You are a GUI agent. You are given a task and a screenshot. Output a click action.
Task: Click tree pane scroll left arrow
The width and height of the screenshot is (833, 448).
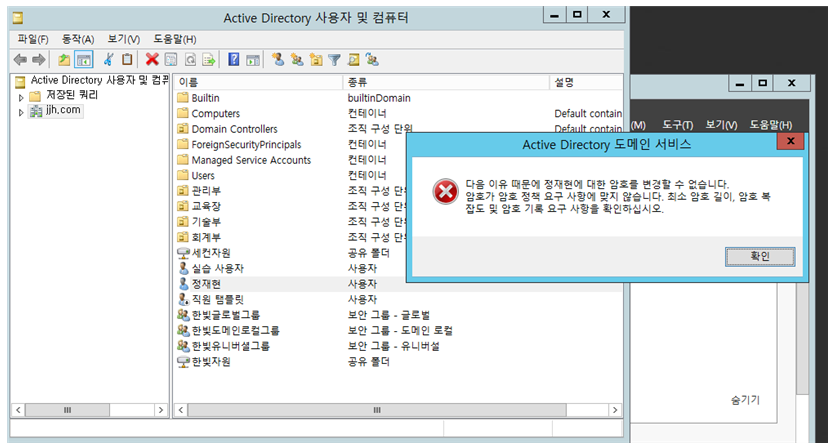(x=18, y=410)
